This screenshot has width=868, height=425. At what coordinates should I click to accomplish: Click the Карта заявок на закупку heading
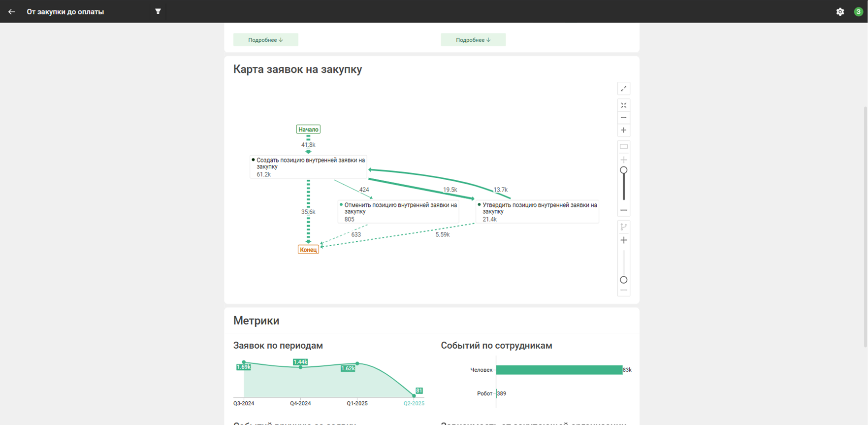pos(297,69)
